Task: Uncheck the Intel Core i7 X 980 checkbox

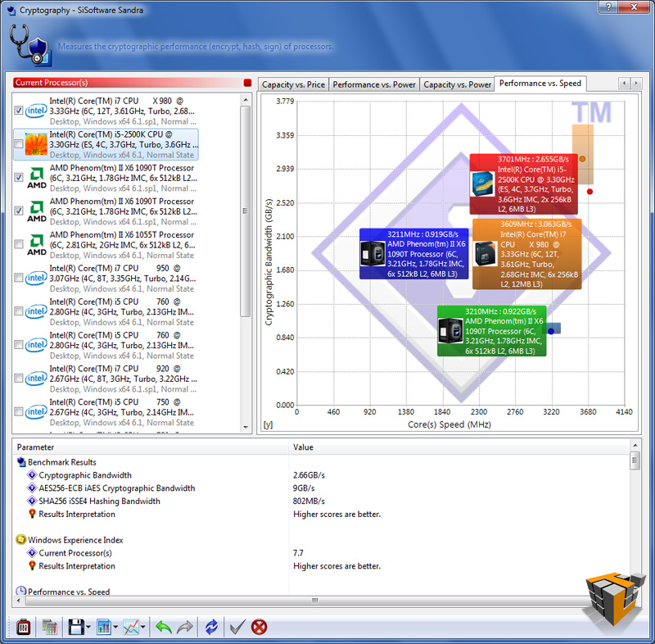Action: click(18, 111)
